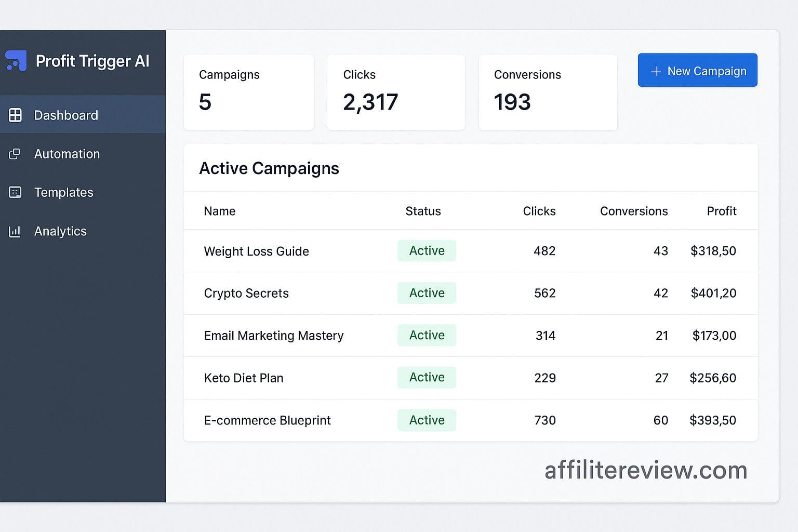This screenshot has height=532, width=798.
Task: Click the Dashboard grid icon in sidebar
Action: pyautogui.click(x=15, y=115)
